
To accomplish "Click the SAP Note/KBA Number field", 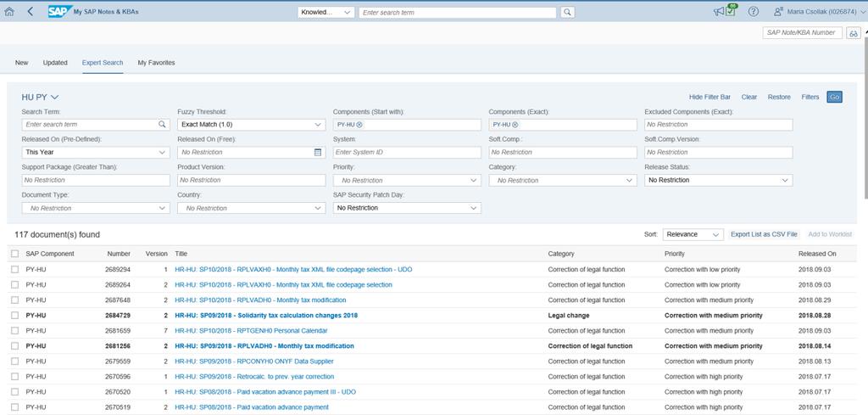I will tap(802, 33).
